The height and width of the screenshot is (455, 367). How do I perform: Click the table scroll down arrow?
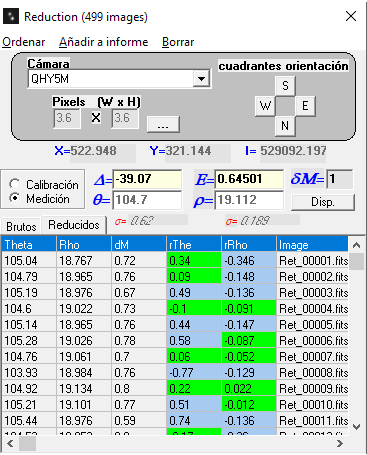coord(356,427)
